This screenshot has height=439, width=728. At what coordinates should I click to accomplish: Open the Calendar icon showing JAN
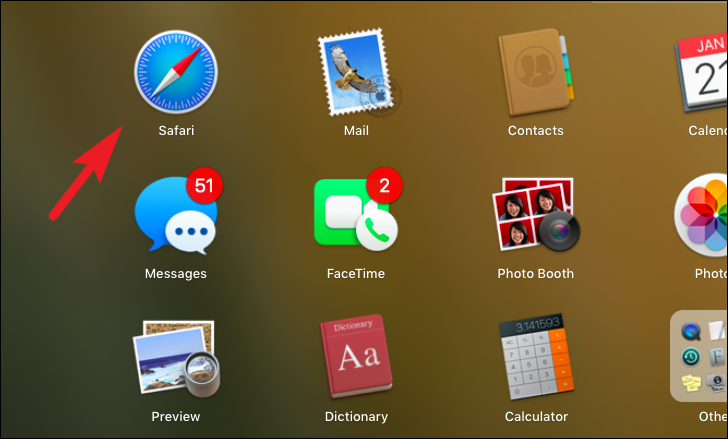click(x=702, y=73)
